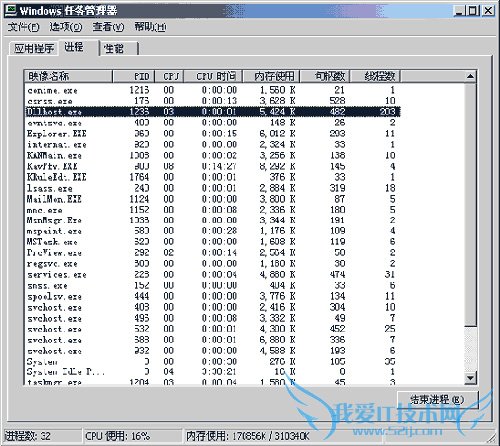Switch to the 性能 tab
The height and width of the screenshot is (446, 500).
point(119,49)
